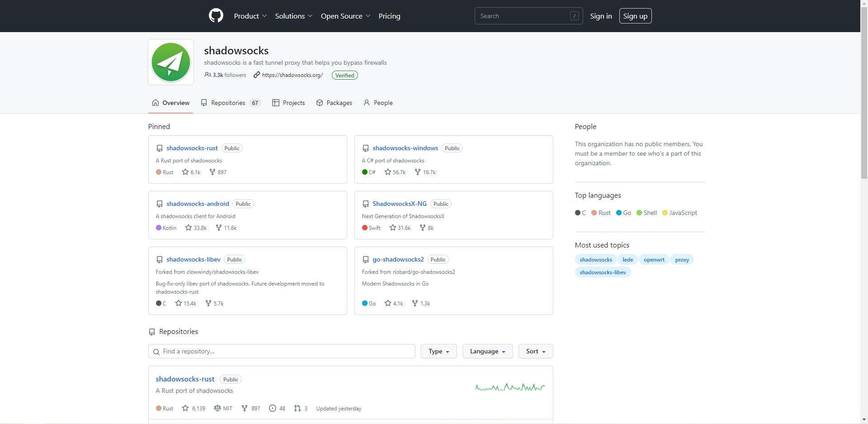Select the Rust language in Top languages

pos(601,213)
